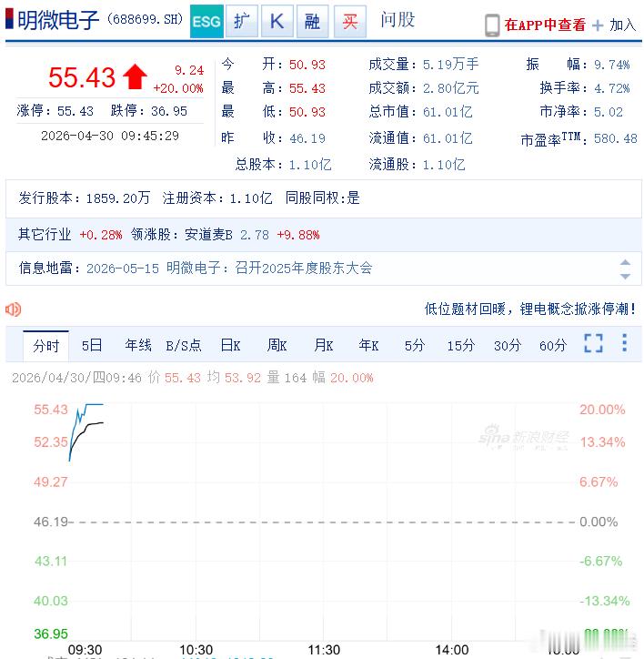This screenshot has height=659, width=644.
Task: Click the 注册资本 value 1.10亿
Action: 251,198
